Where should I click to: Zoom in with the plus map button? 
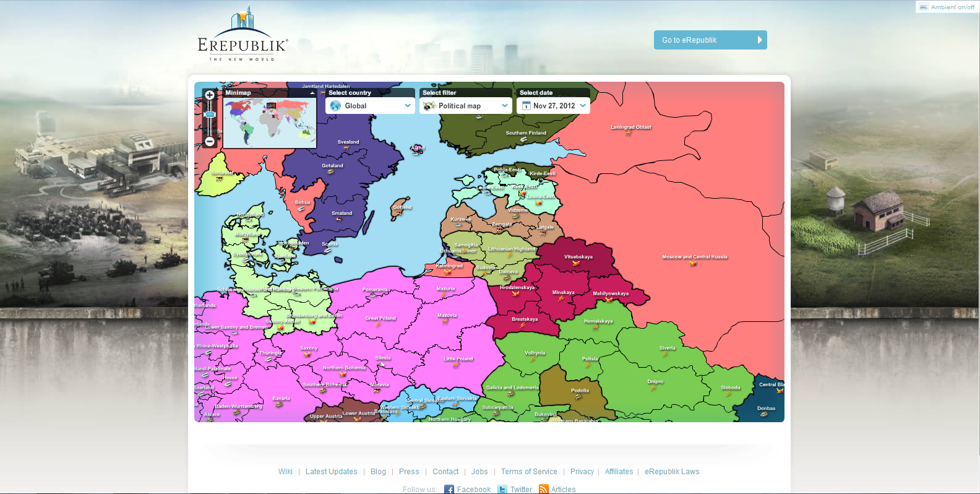pyautogui.click(x=210, y=95)
